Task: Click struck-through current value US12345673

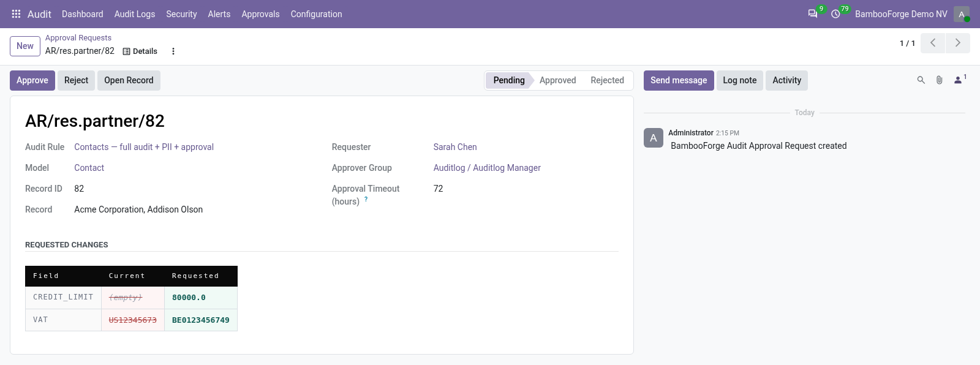Action: coord(133,320)
